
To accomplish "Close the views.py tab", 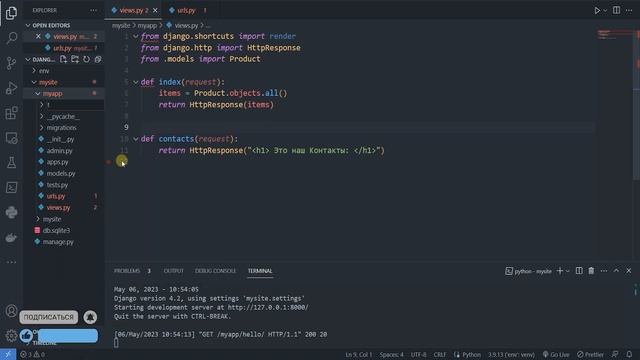I will point(155,10).
